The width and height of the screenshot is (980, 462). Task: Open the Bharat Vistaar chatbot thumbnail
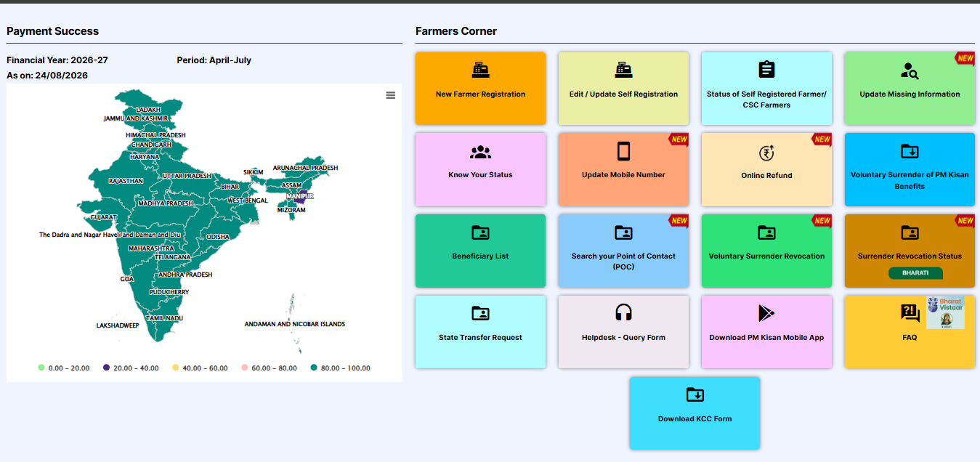946,312
